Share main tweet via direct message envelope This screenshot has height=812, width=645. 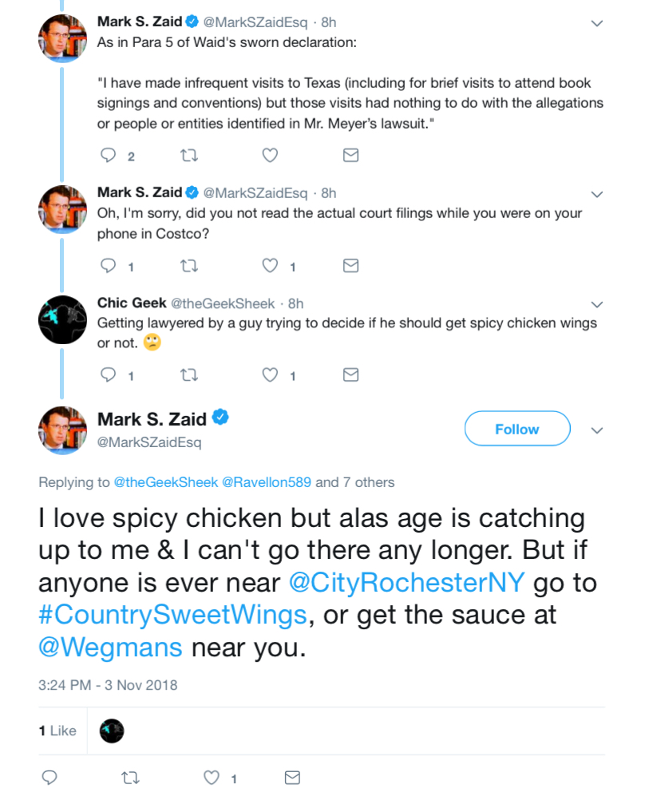click(x=292, y=778)
